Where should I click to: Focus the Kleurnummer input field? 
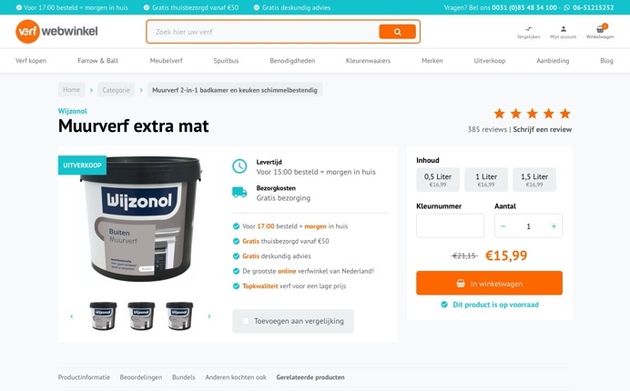pyautogui.click(x=450, y=225)
